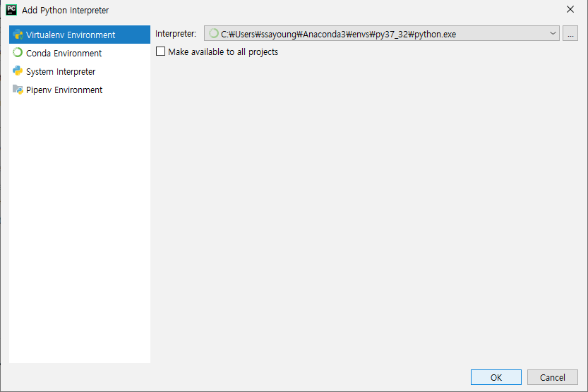The image size is (588, 392).
Task: Browse for interpreter with ellipsis button
Action: coord(570,33)
